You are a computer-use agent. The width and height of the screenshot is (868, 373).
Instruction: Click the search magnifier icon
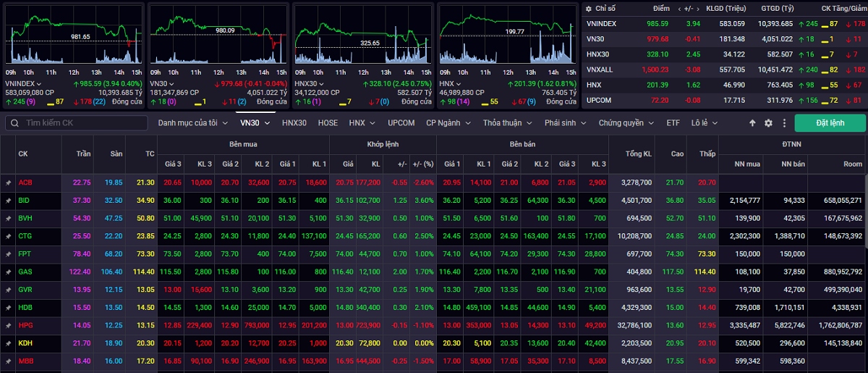click(x=14, y=123)
